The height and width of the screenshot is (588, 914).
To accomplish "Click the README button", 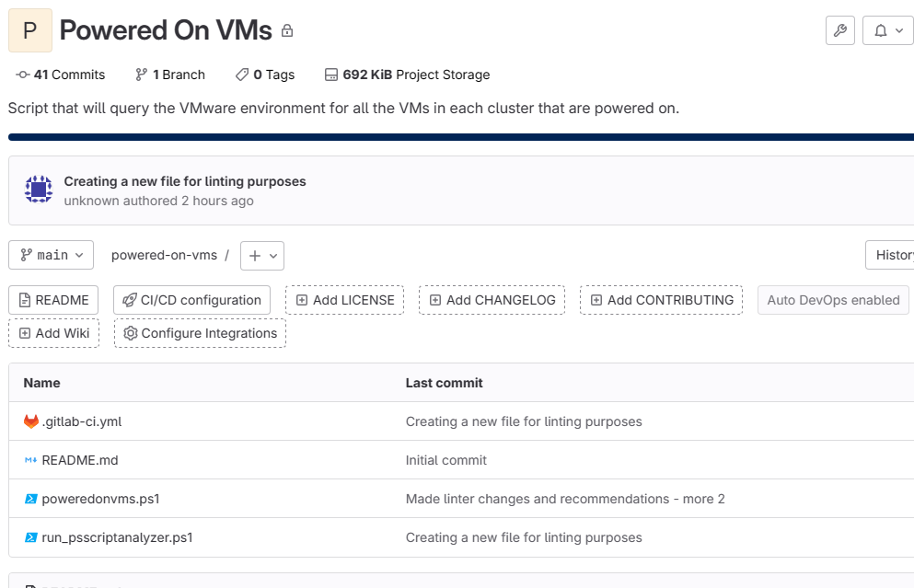I will coord(53,300).
